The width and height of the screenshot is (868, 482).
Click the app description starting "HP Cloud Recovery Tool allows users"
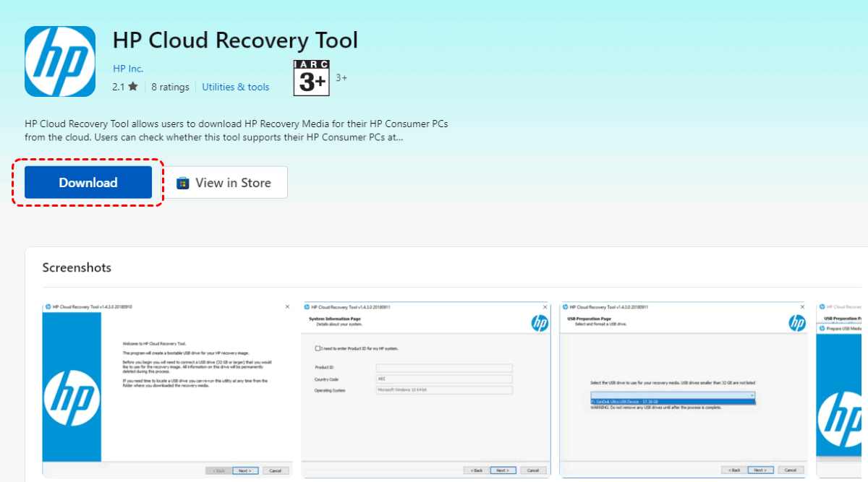(x=237, y=130)
